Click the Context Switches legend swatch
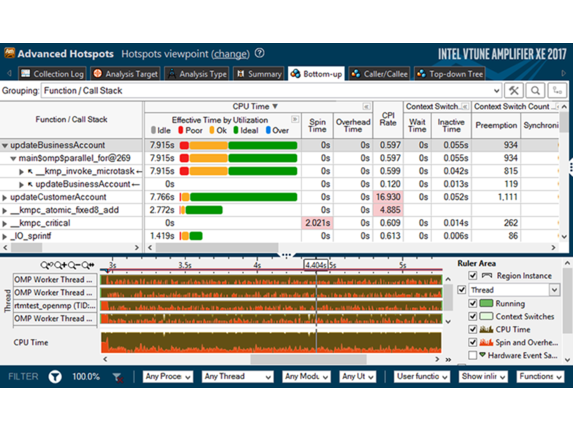 click(486, 316)
